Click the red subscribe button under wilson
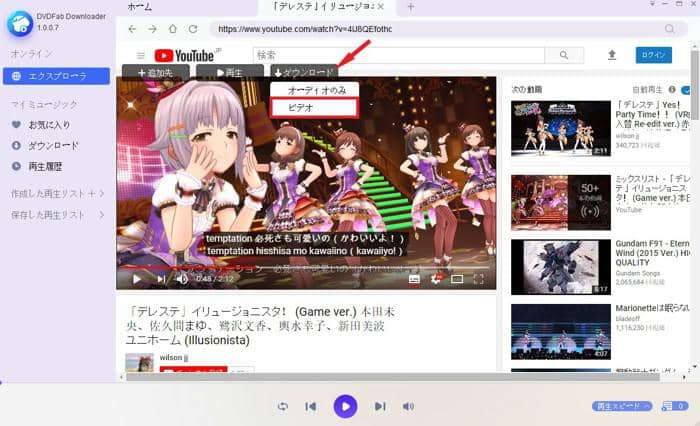 point(193,369)
